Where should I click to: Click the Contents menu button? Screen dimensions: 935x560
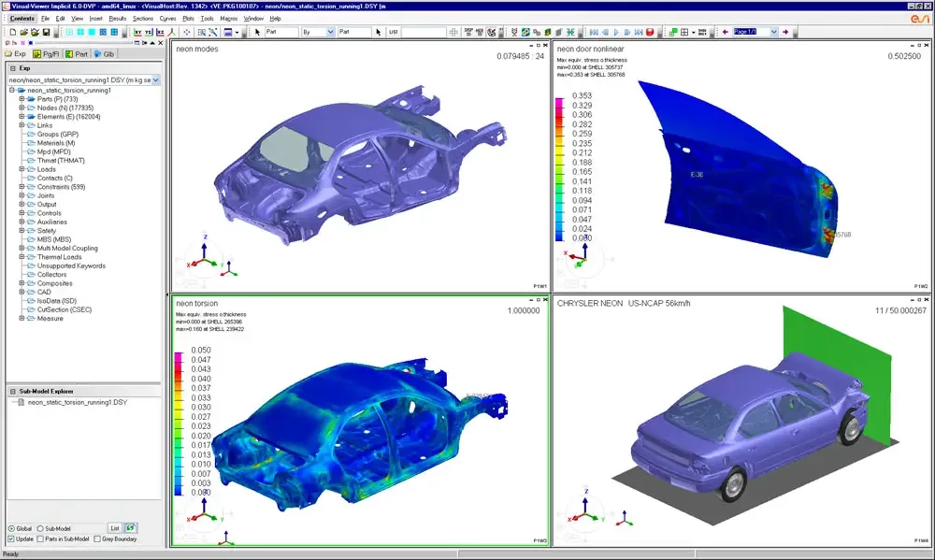[x=22, y=19]
